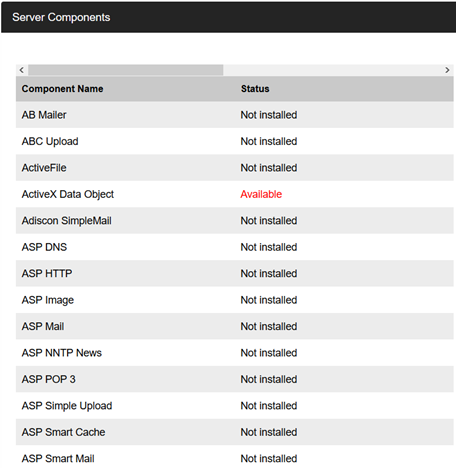456x469 pixels.
Task: Click Not installed status for ASP Simple Upload
Action: point(269,406)
